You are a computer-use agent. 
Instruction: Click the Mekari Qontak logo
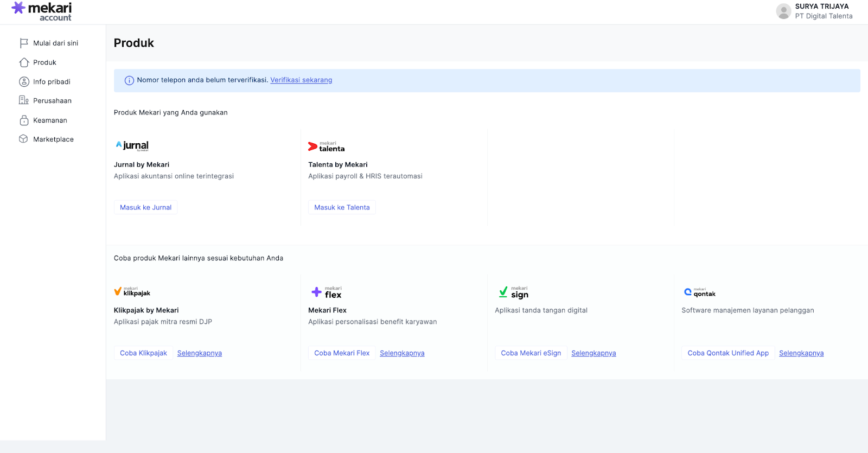[x=699, y=292]
